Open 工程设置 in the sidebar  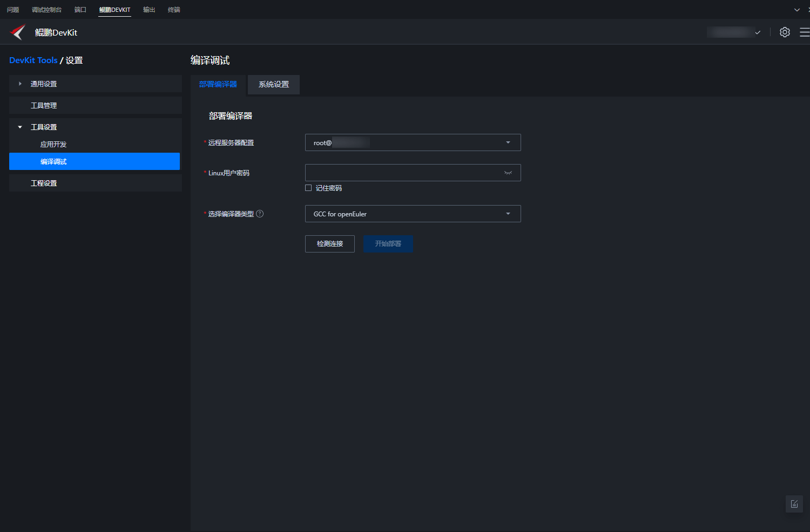click(96, 183)
